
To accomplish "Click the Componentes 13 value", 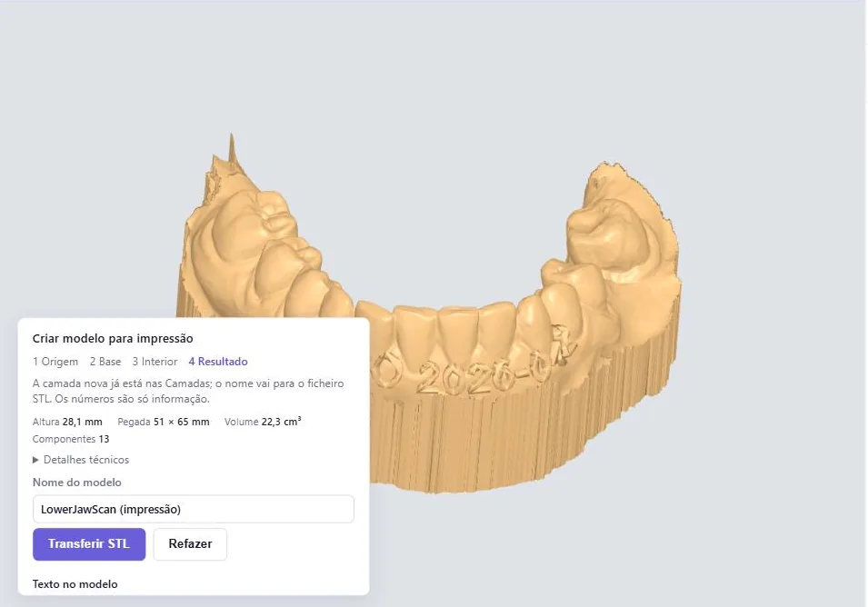I will [71, 439].
